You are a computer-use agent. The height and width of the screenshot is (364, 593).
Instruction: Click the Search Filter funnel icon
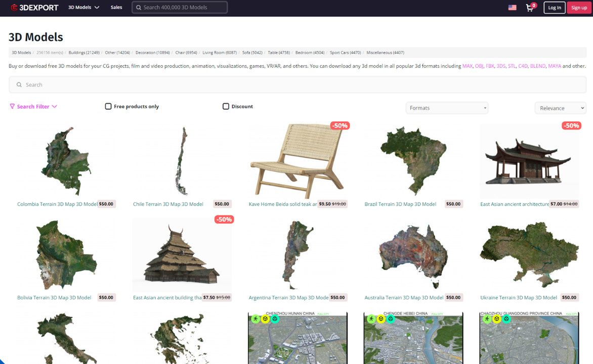point(12,107)
